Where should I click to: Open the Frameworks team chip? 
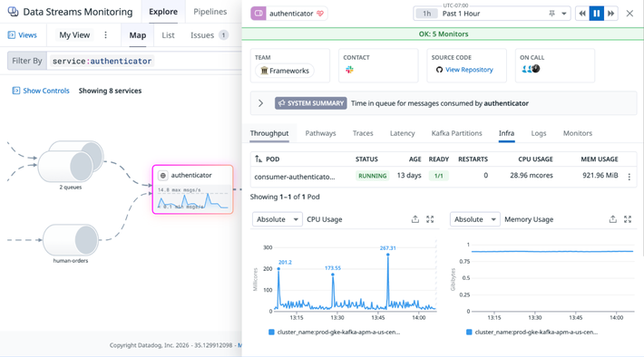285,71
